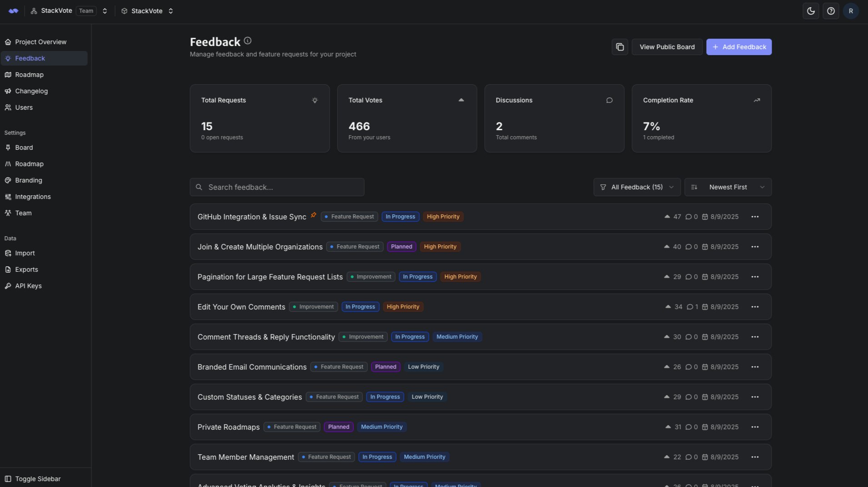Image resolution: width=868 pixels, height=487 pixels.
Task: Toggle dark mode with the moon icon
Action: coord(811,10)
